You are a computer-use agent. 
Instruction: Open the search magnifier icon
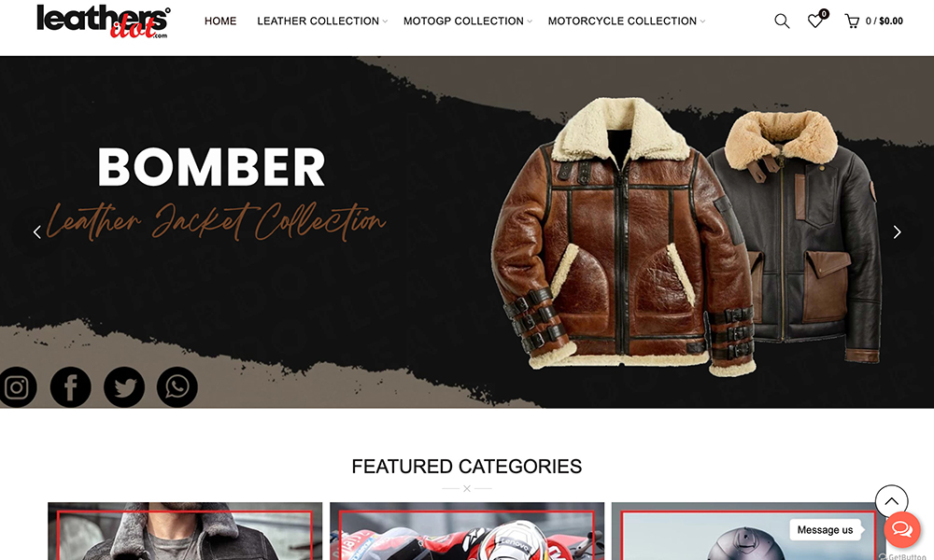[782, 21]
